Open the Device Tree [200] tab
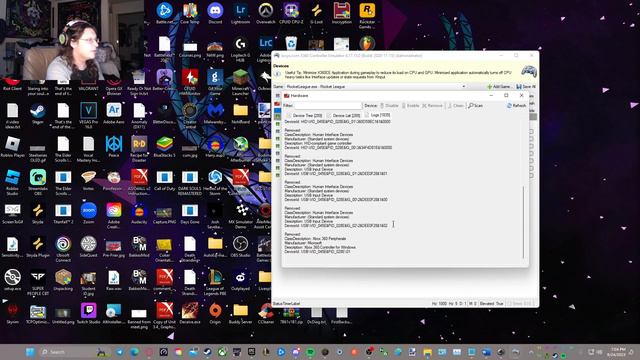 (x=304, y=116)
